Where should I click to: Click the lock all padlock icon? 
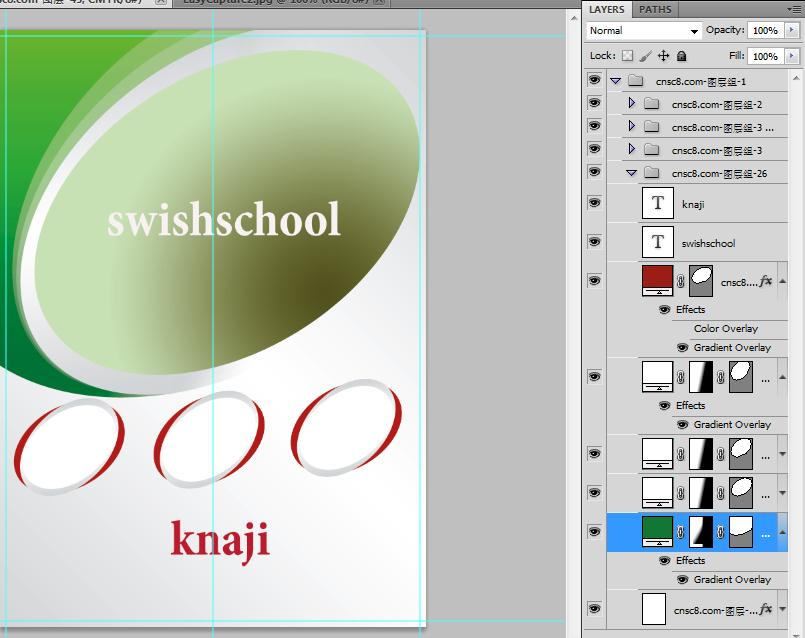pyautogui.click(x=682, y=57)
